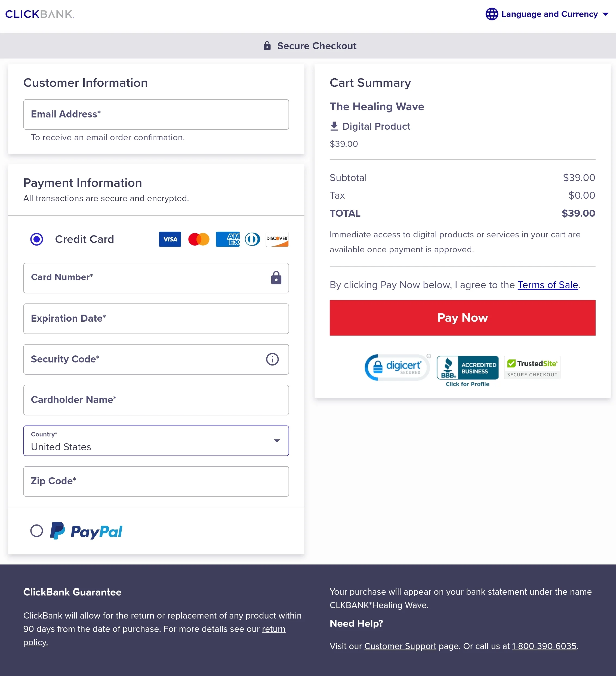Click the TrustedSite secure checkout badge
The height and width of the screenshot is (676, 616).
[x=532, y=368]
